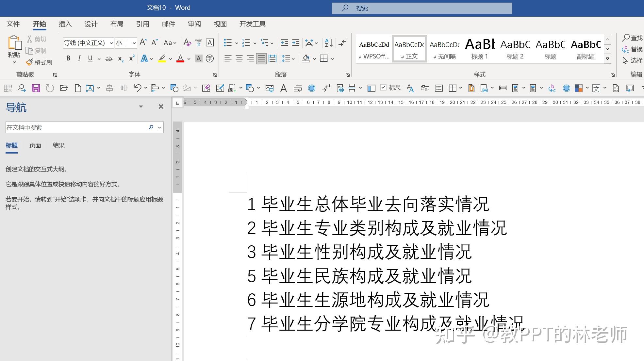The height and width of the screenshot is (361, 644).
Task: Open the 插入 ribbon tab
Action: click(x=65, y=24)
